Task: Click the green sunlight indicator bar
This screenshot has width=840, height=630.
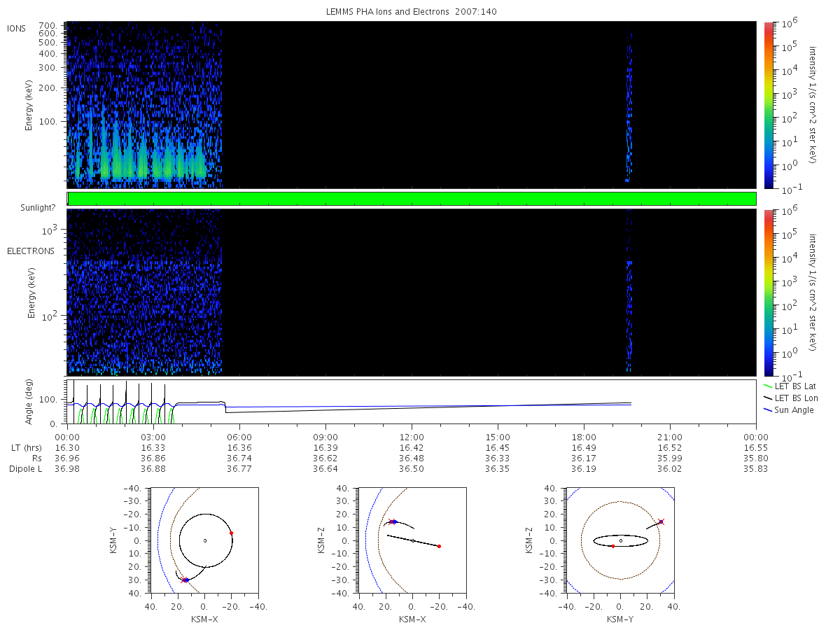Action: point(412,199)
